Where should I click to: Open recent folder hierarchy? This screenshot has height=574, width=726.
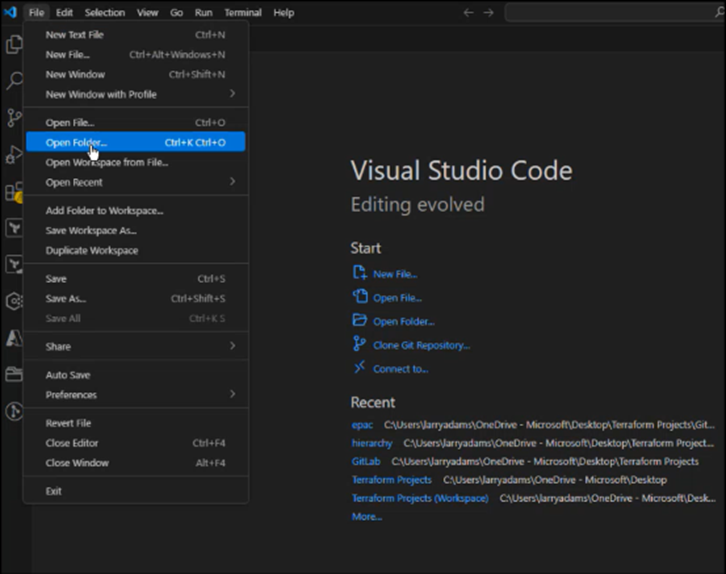[x=372, y=443]
